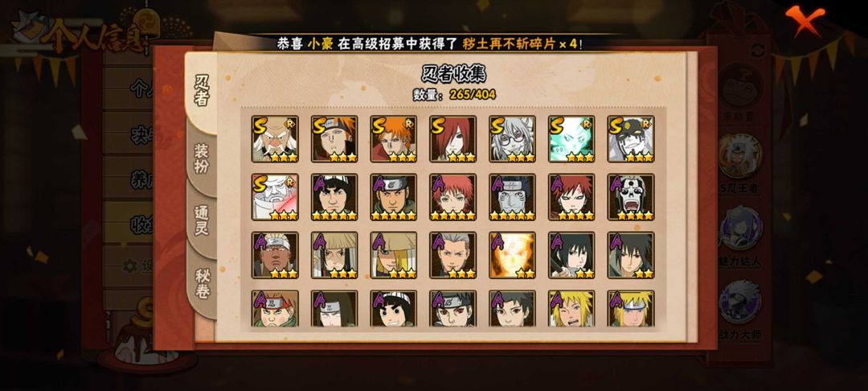
Task: Tap the S-rank white stone-statue ninja card
Action: (275, 197)
